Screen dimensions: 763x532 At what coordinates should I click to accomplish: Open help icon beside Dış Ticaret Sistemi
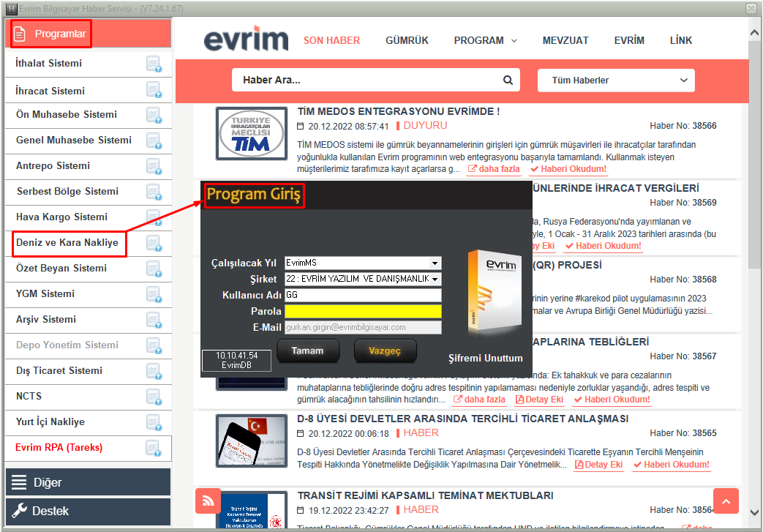pos(154,372)
